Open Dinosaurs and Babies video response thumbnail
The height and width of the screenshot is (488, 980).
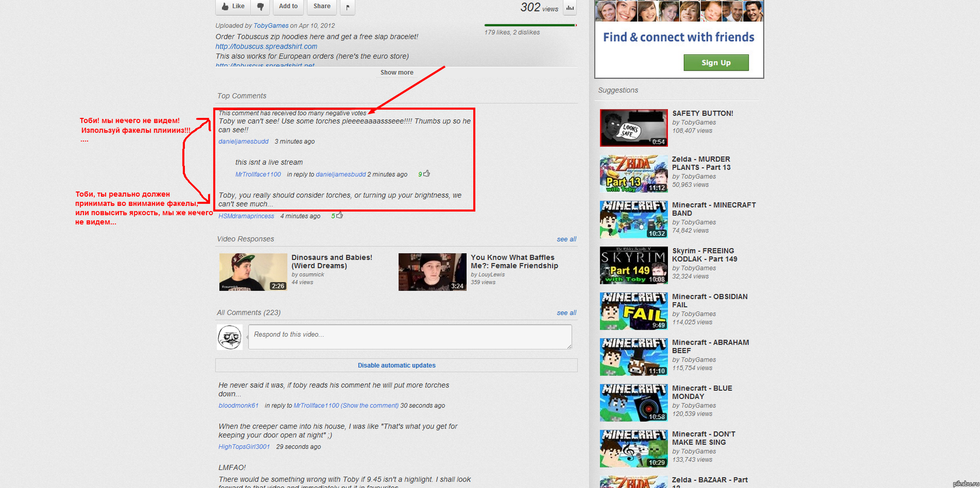[x=253, y=272]
